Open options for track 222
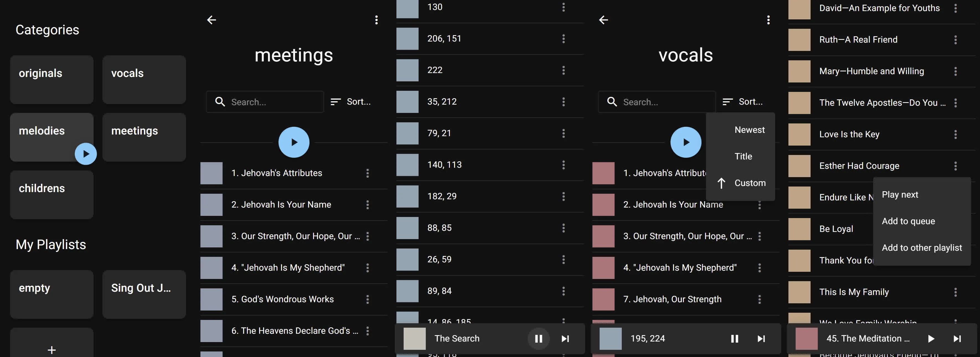 click(x=563, y=70)
